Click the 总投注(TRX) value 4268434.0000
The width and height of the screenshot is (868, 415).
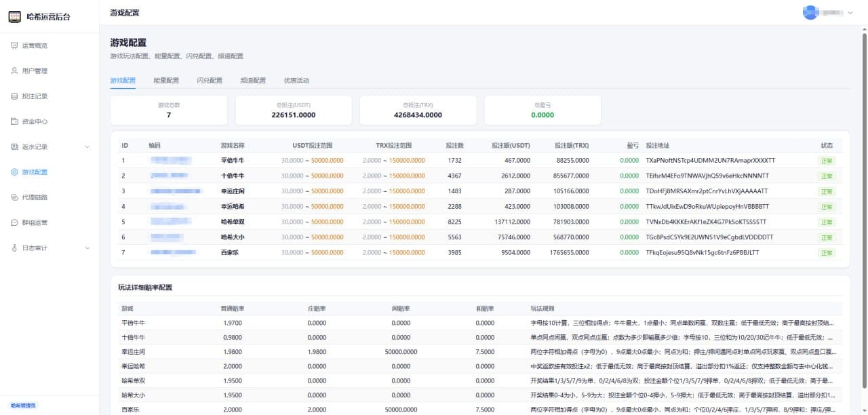click(418, 115)
